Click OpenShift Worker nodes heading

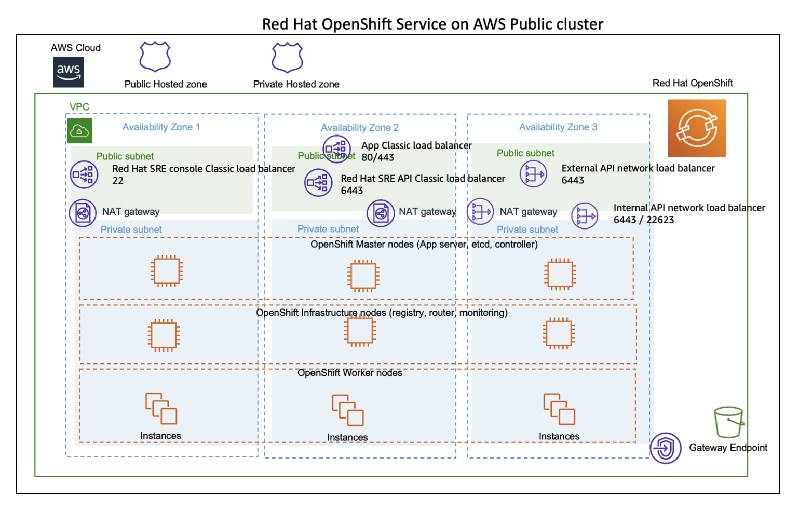350,373
